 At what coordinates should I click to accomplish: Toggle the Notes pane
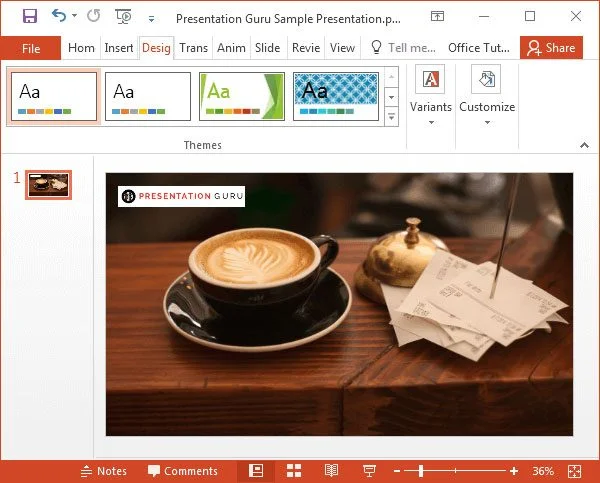103,471
